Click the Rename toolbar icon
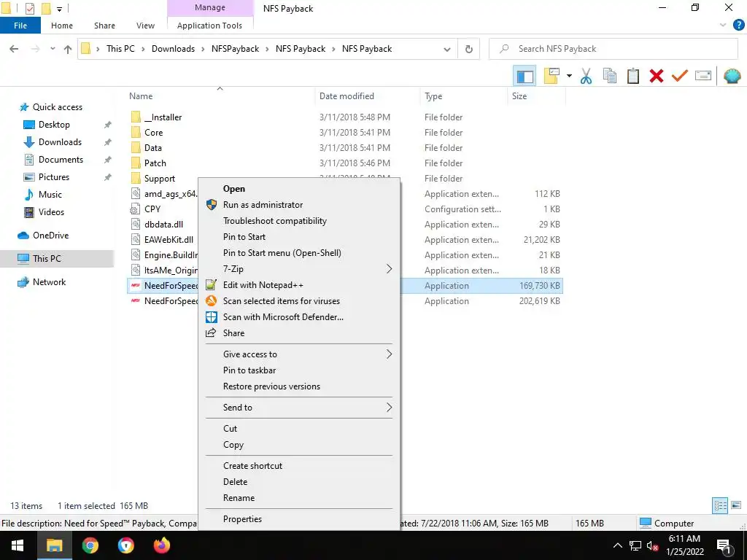The image size is (747, 560). pyautogui.click(x=703, y=76)
